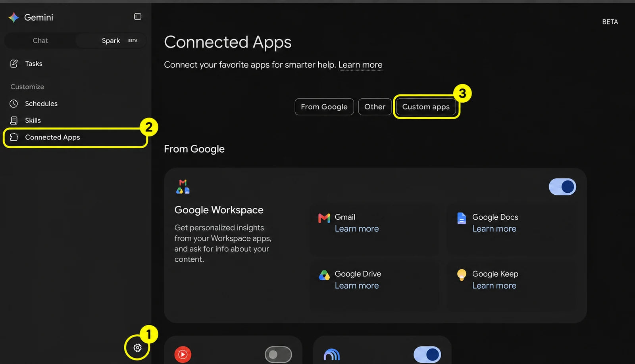
Task: Switch to the Chat tab
Action: [x=40, y=40]
